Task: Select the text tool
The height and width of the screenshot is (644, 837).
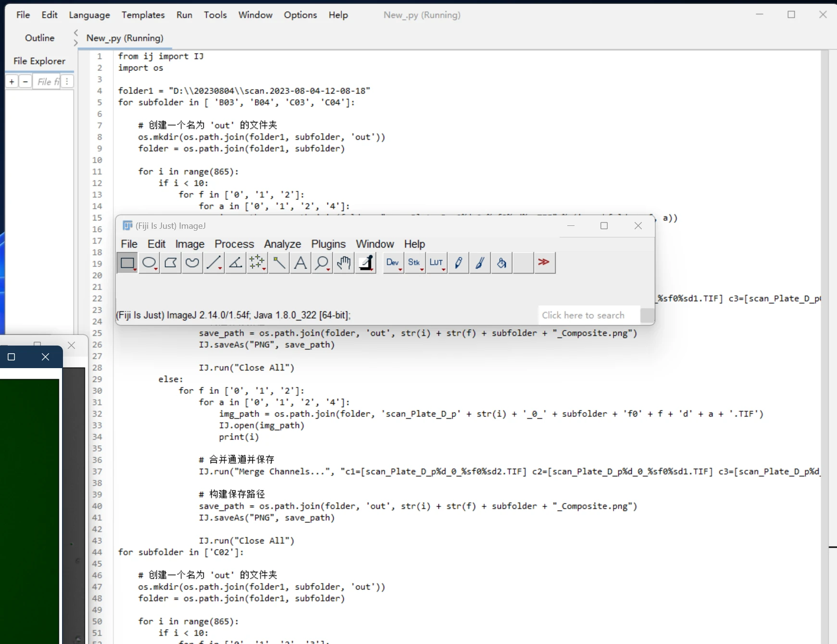Action: coord(300,263)
